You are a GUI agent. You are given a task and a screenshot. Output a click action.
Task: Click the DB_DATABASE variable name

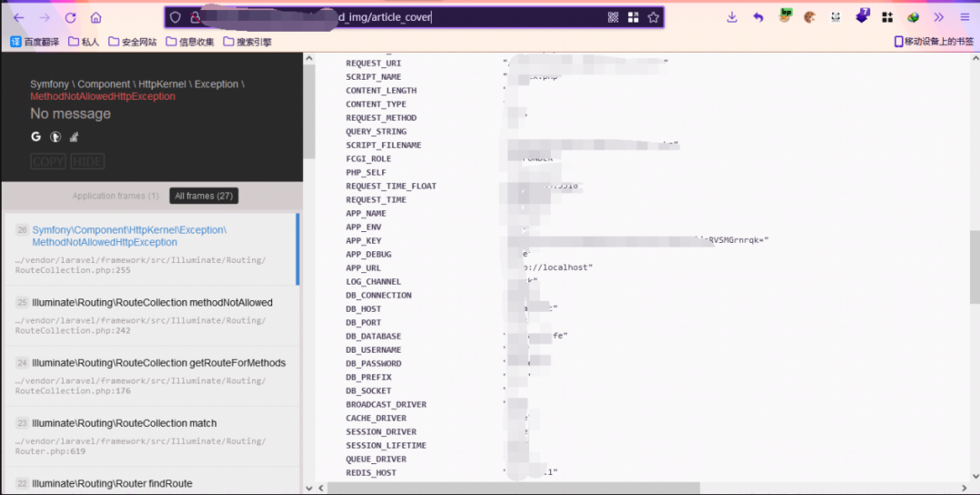(x=373, y=336)
